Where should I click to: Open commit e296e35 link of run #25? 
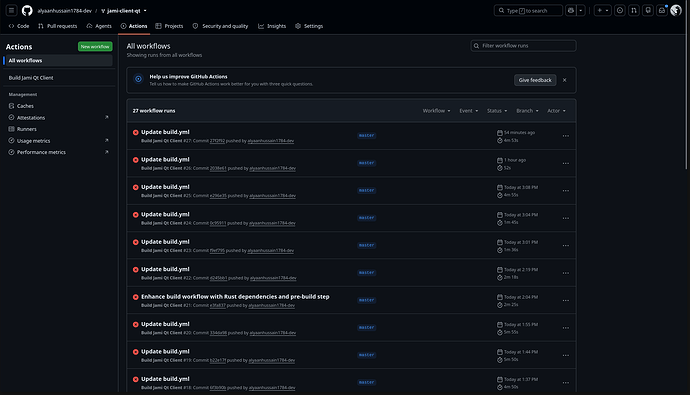[x=218, y=196]
